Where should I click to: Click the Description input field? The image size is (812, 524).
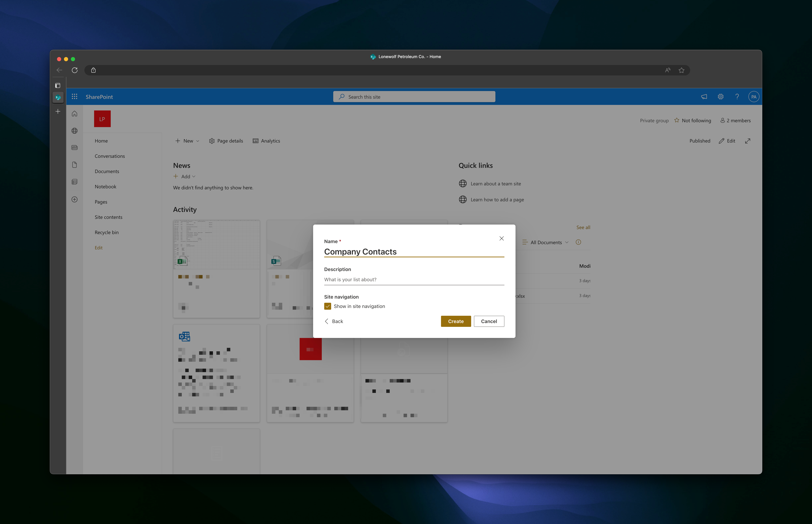click(414, 279)
